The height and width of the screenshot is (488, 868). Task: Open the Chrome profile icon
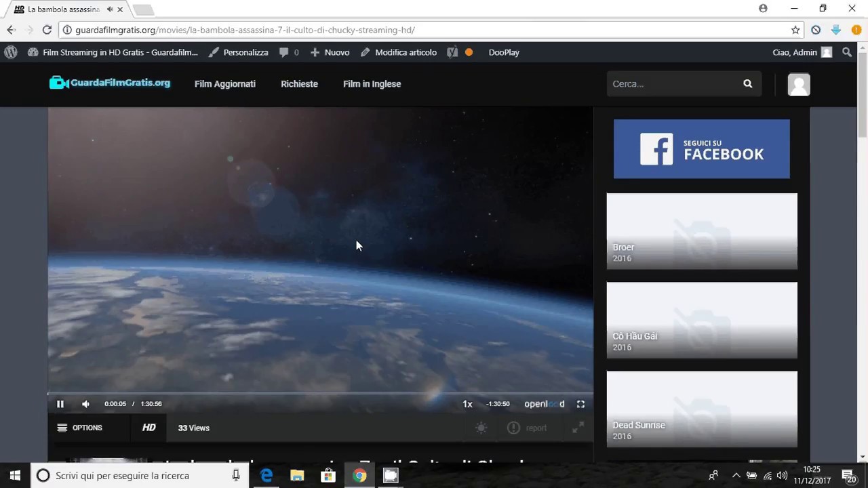click(763, 9)
